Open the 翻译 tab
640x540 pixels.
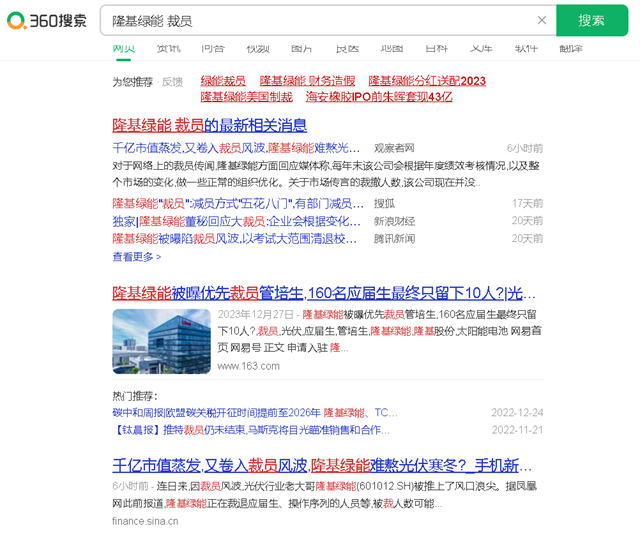(571, 49)
